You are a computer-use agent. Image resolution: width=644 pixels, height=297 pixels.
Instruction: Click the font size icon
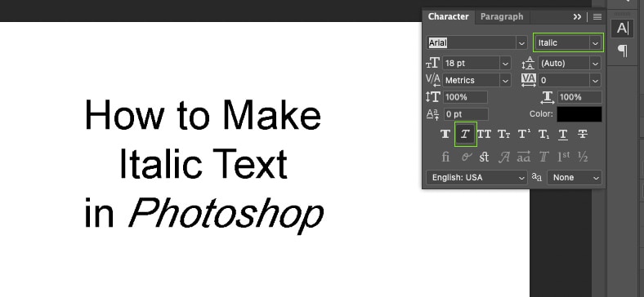coord(433,64)
